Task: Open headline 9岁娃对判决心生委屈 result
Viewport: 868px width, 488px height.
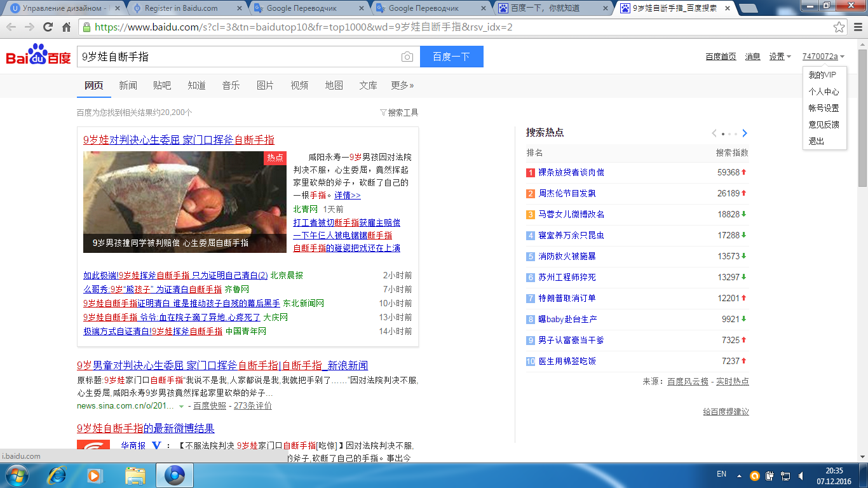Action: point(179,140)
